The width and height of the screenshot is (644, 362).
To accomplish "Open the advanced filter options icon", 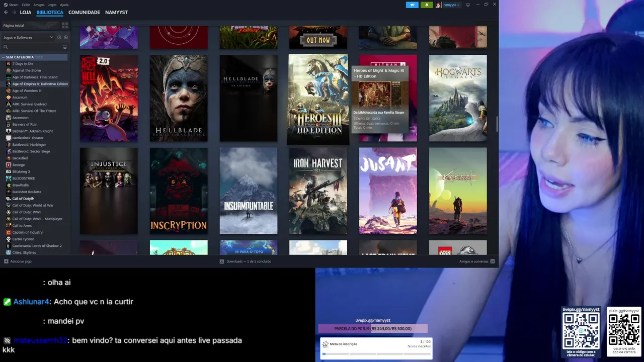I will [x=65, y=47].
